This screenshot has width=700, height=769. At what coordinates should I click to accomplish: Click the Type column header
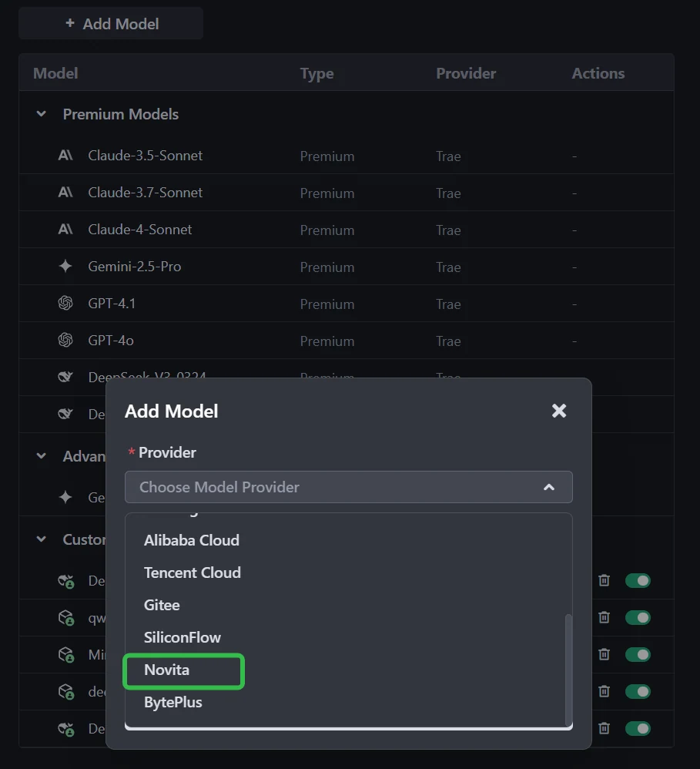point(317,73)
